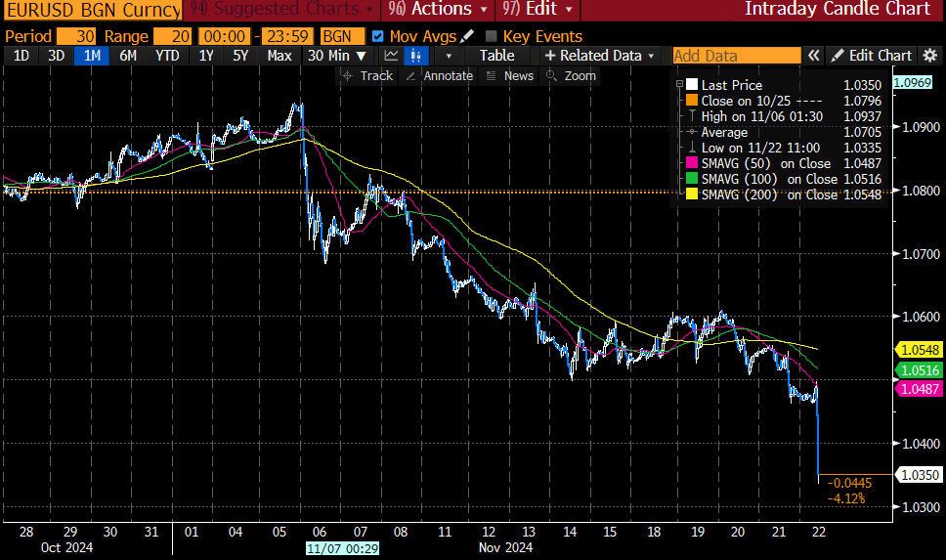Enable the Key Events checkbox
Image resolution: width=946 pixels, height=560 pixels.
[492, 36]
